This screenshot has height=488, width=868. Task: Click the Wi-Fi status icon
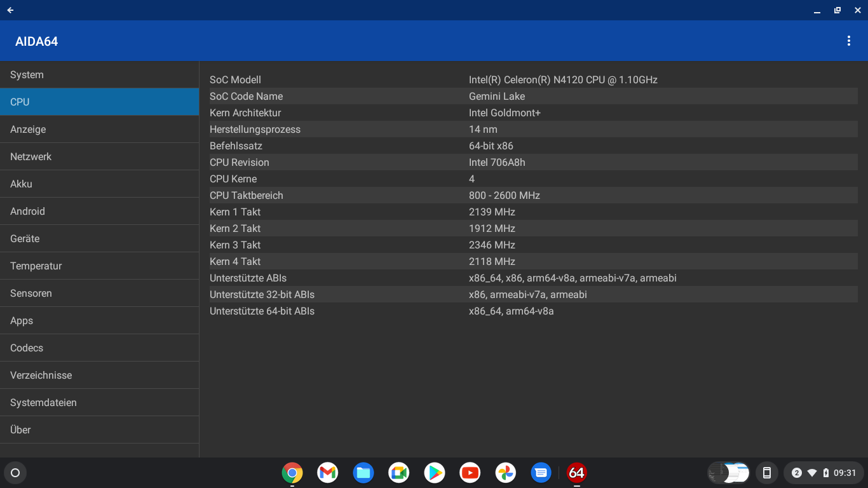tap(812, 473)
